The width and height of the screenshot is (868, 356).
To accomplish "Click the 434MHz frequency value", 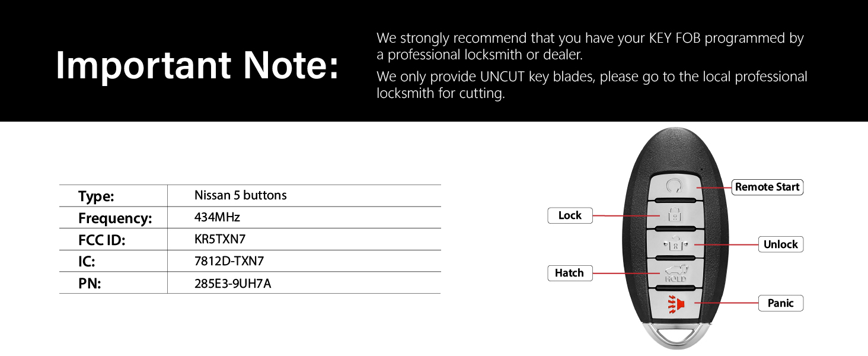I will [x=217, y=217].
